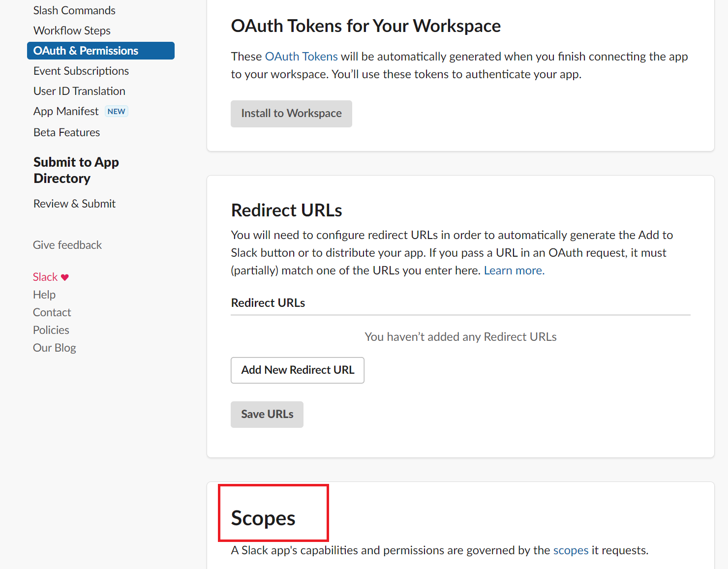Go to Event Subscriptions
Viewport: 728px width, 569px height.
coord(81,71)
